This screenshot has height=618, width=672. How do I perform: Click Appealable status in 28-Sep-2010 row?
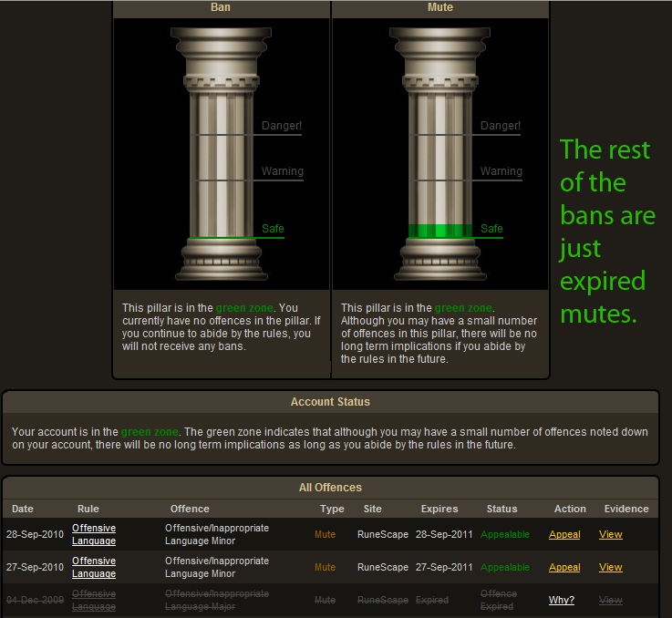coord(505,534)
